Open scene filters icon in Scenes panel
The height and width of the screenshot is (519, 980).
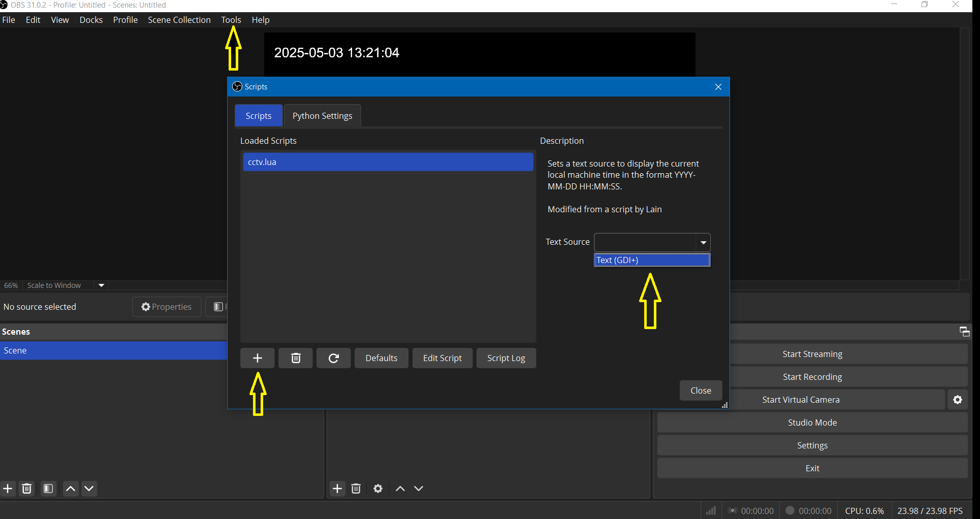click(49, 489)
